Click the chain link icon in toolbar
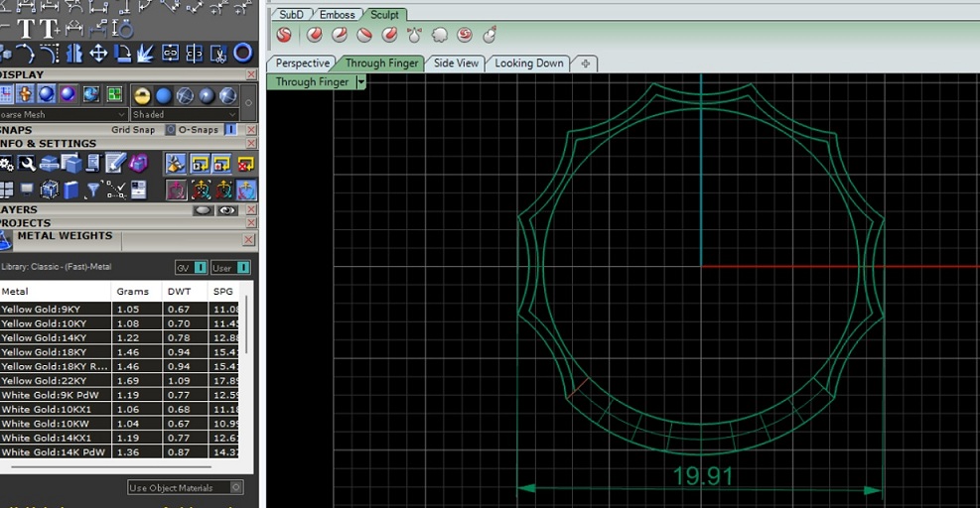The height and width of the screenshot is (508, 980). coord(171,54)
